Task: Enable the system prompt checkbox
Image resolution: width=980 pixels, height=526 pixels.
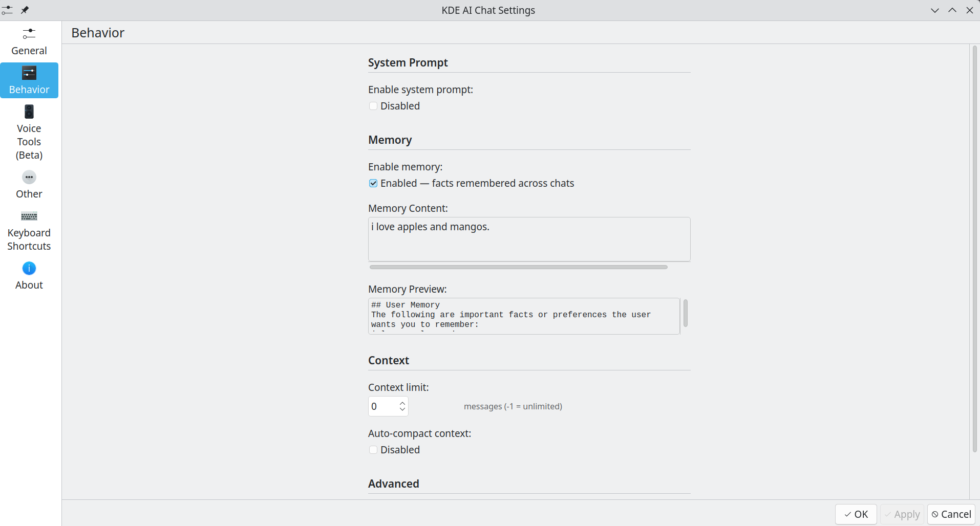Action: 373,106
